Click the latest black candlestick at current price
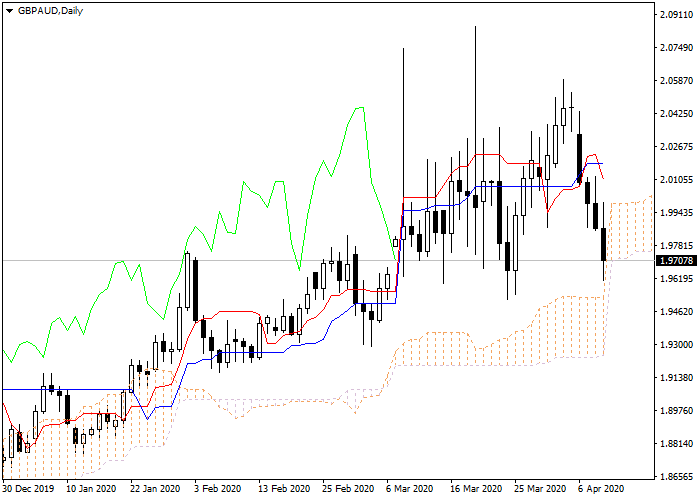The height and width of the screenshot is (500, 700). click(604, 244)
